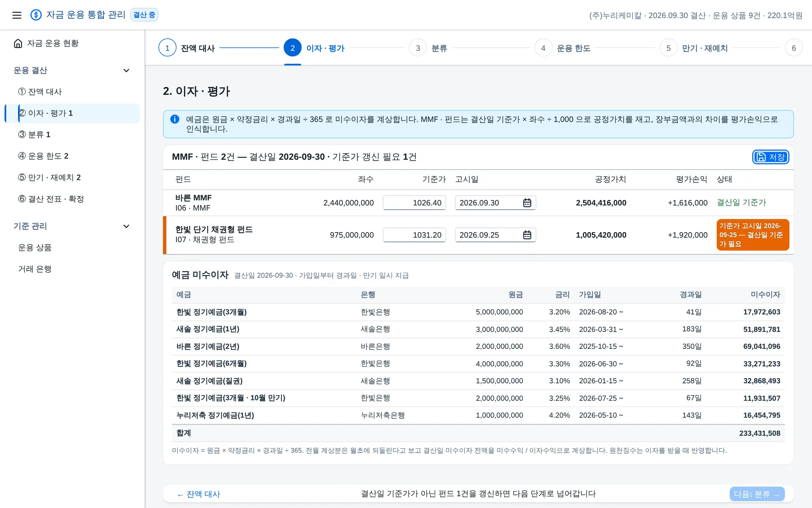Select ② 이자 · 평가 1 sidebar item
The image size is (812, 508).
tap(72, 113)
